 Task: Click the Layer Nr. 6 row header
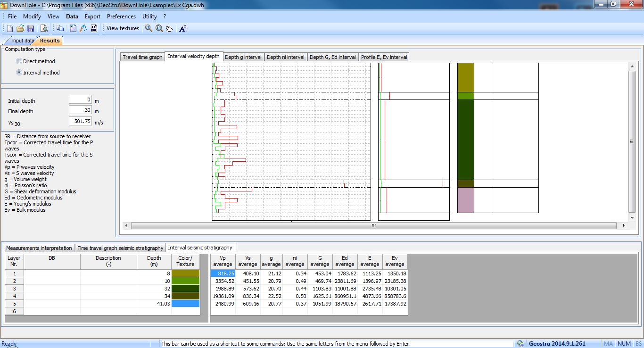click(x=15, y=311)
